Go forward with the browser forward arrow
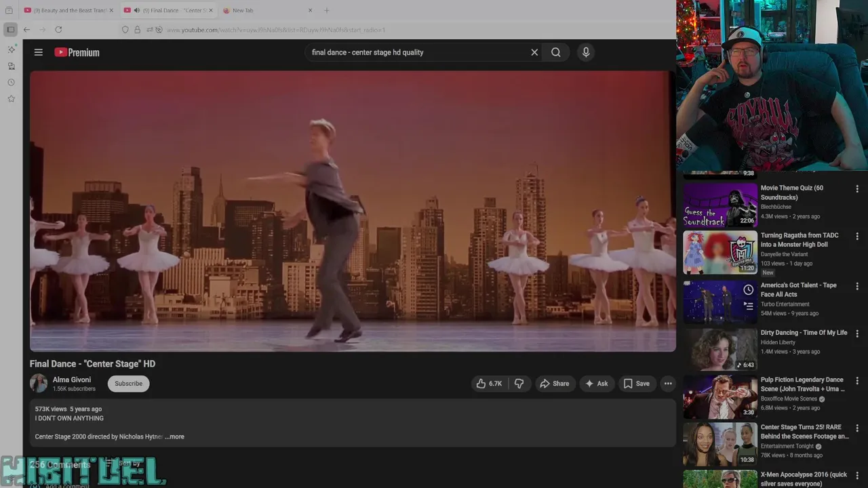This screenshot has height=488, width=868. point(42,30)
